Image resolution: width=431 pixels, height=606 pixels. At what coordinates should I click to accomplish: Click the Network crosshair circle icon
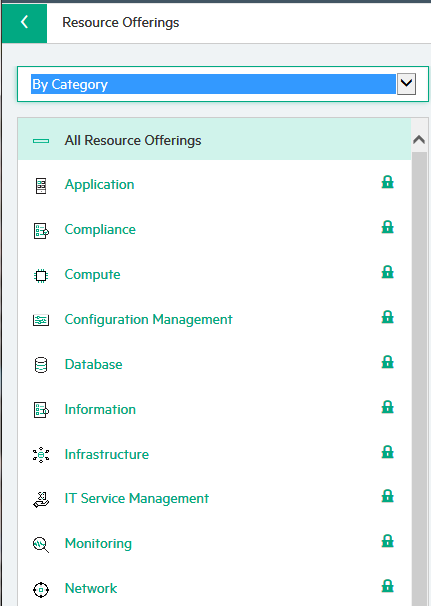[x=41, y=590]
